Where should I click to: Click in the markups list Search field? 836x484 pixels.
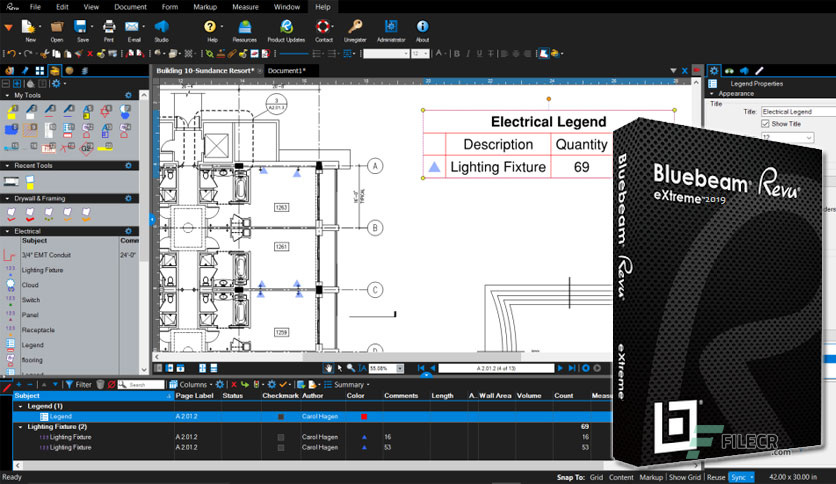click(141, 384)
